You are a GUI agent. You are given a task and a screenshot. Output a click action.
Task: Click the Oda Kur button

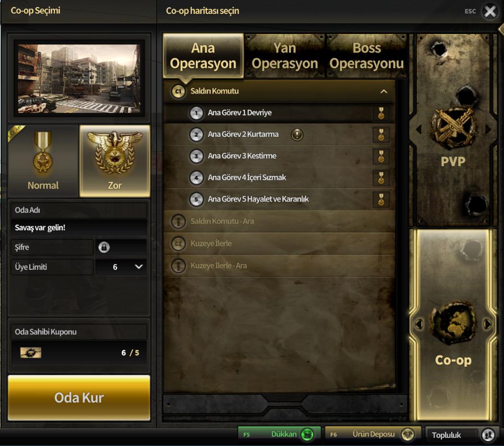[x=79, y=398]
